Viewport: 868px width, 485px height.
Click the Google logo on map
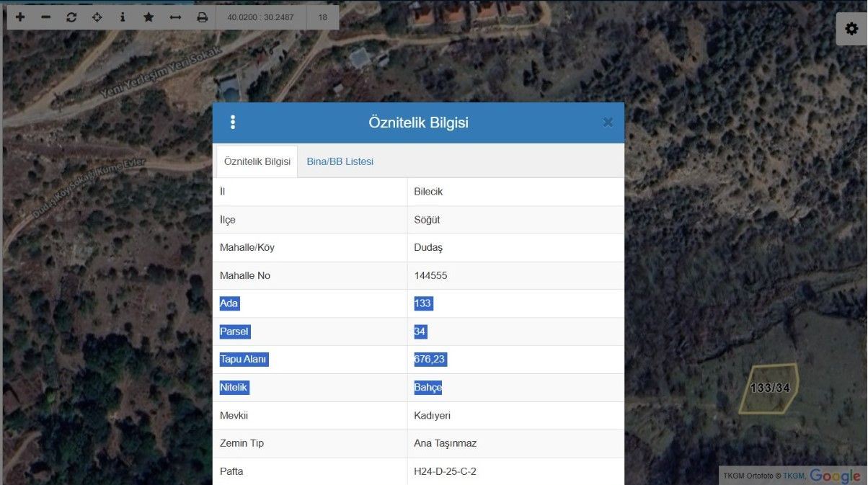point(835,476)
